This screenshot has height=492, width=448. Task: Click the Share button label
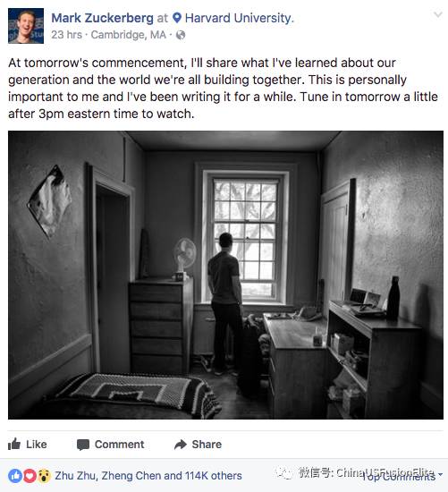[207, 445]
